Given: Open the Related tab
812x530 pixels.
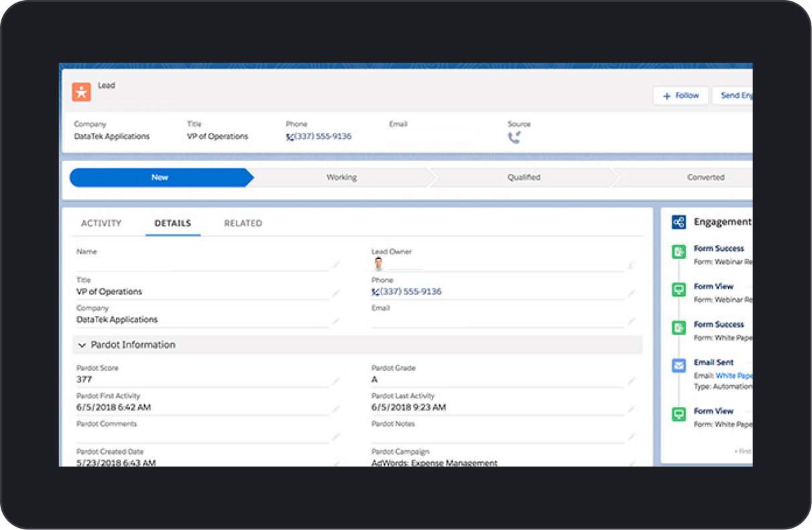Looking at the screenshot, I should tap(243, 223).
